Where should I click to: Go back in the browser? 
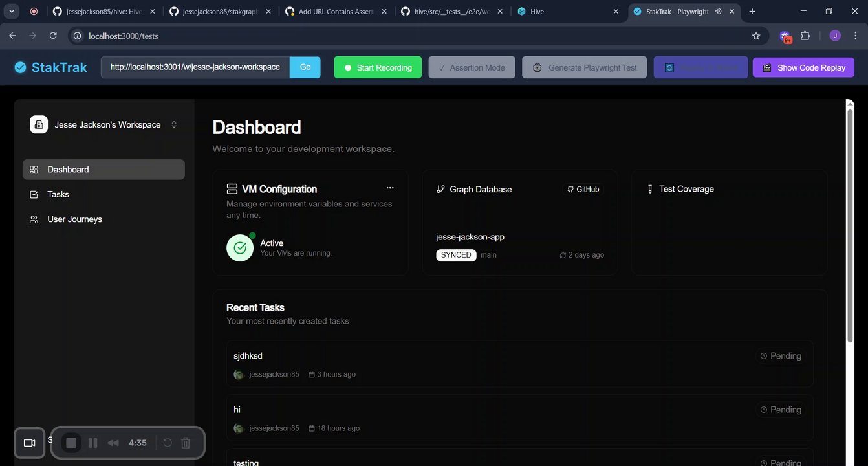point(12,36)
